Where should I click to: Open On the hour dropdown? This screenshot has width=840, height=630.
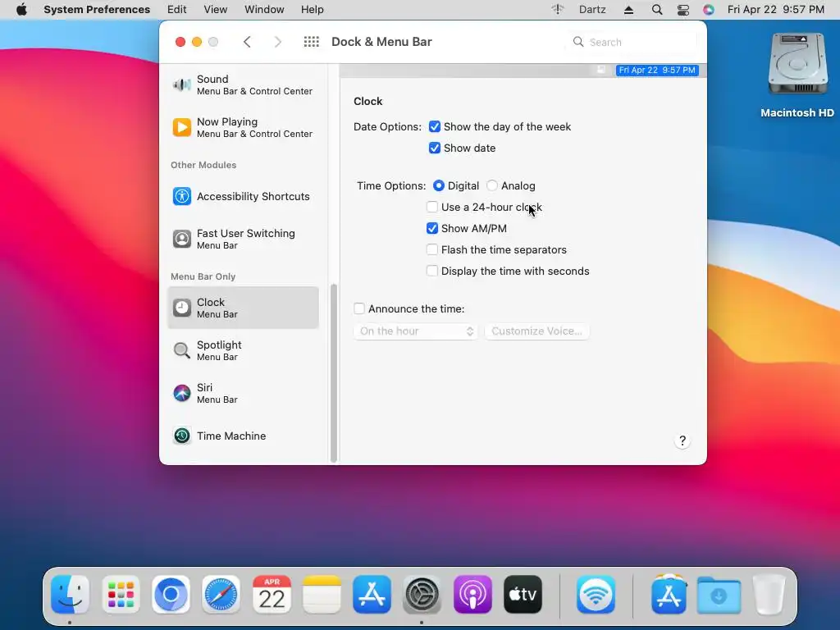(x=415, y=331)
